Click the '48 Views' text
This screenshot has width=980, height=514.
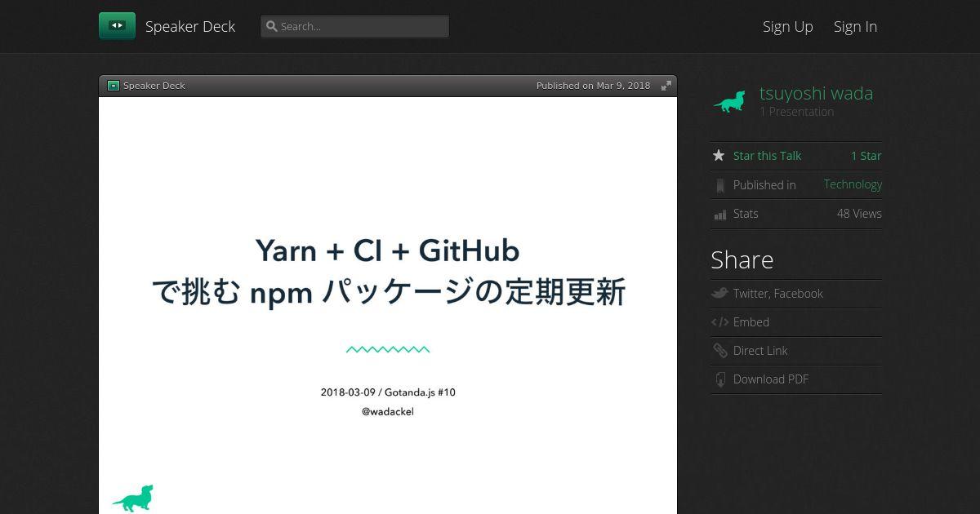pos(859,214)
